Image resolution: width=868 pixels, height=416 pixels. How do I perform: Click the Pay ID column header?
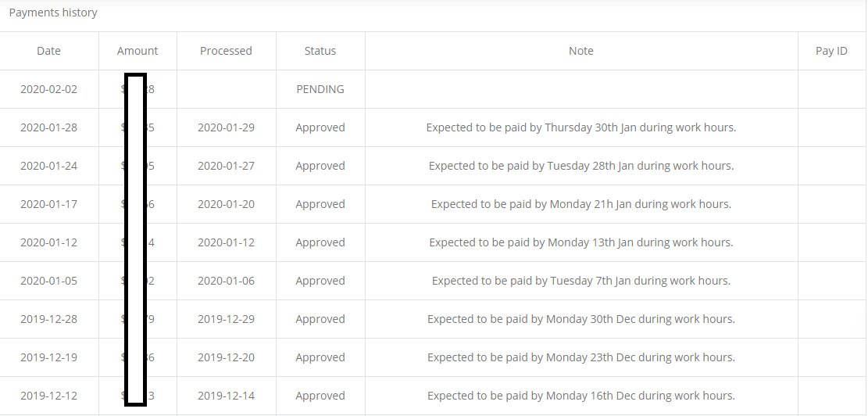tap(831, 51)
